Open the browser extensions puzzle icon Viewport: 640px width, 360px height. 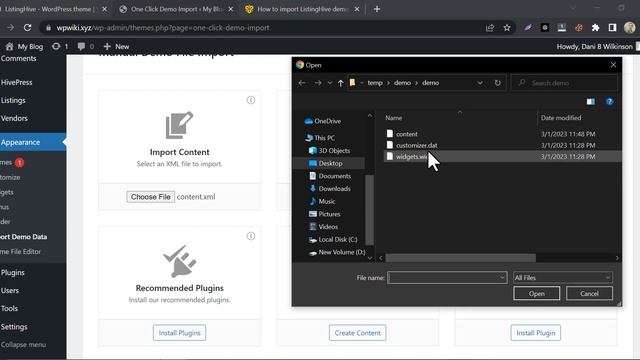pyautogui.click(x=596, y=28)
